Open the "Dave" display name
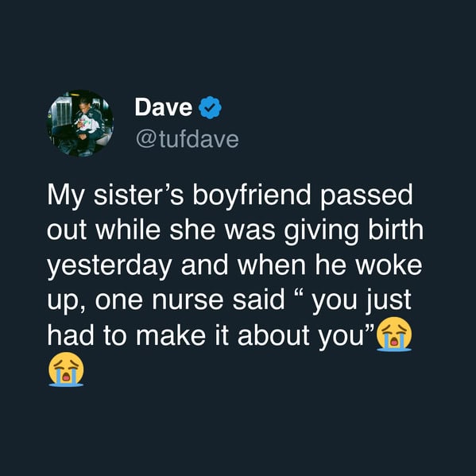The height and width of the screenshot is (476, 476). click(164, 107)
